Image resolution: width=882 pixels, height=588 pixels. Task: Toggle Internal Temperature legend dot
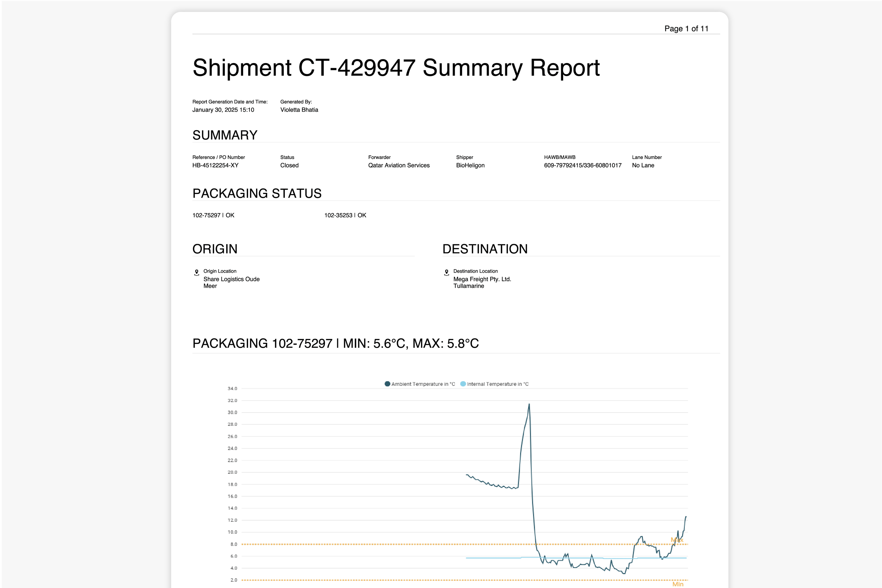[x=463, y=384]
